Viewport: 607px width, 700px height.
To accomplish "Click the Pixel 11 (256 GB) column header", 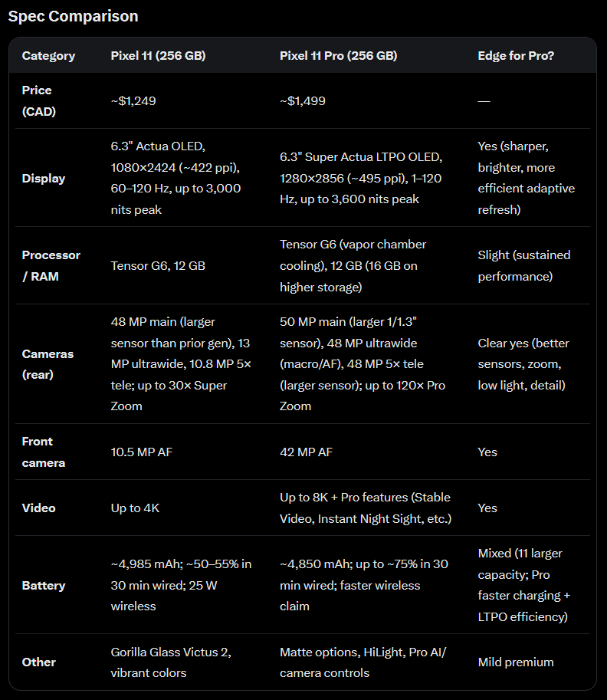I will (x=158, y=56).
